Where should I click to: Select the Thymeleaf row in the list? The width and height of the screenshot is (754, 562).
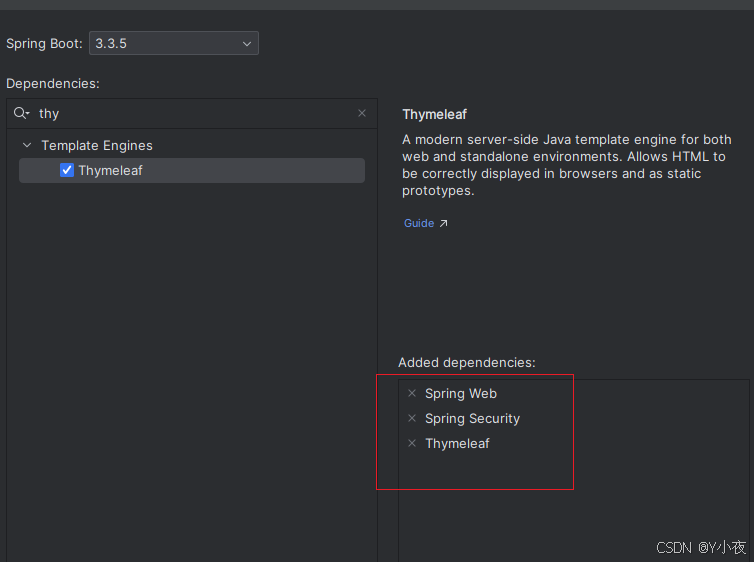coord(192,170)
